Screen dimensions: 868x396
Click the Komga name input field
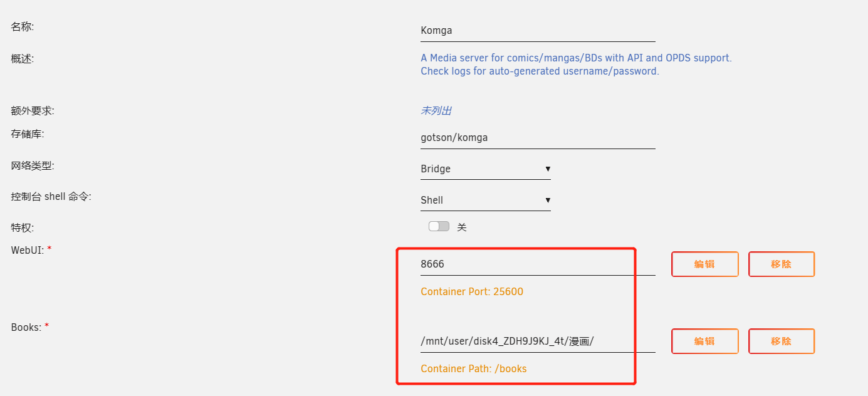537,30
